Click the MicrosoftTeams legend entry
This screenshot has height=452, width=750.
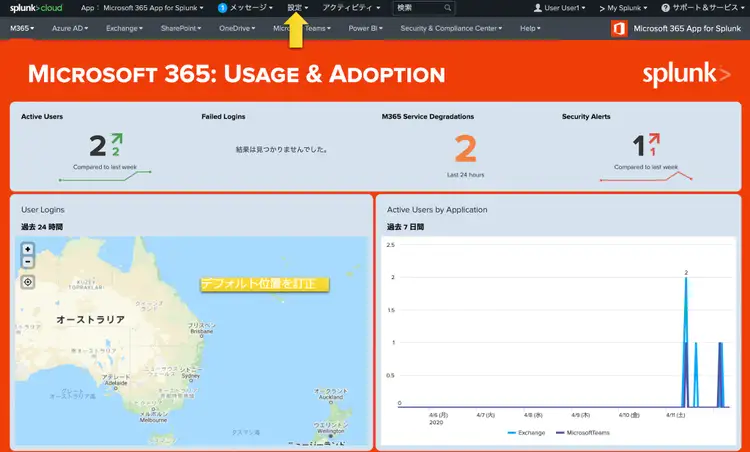tap(583, 432)
